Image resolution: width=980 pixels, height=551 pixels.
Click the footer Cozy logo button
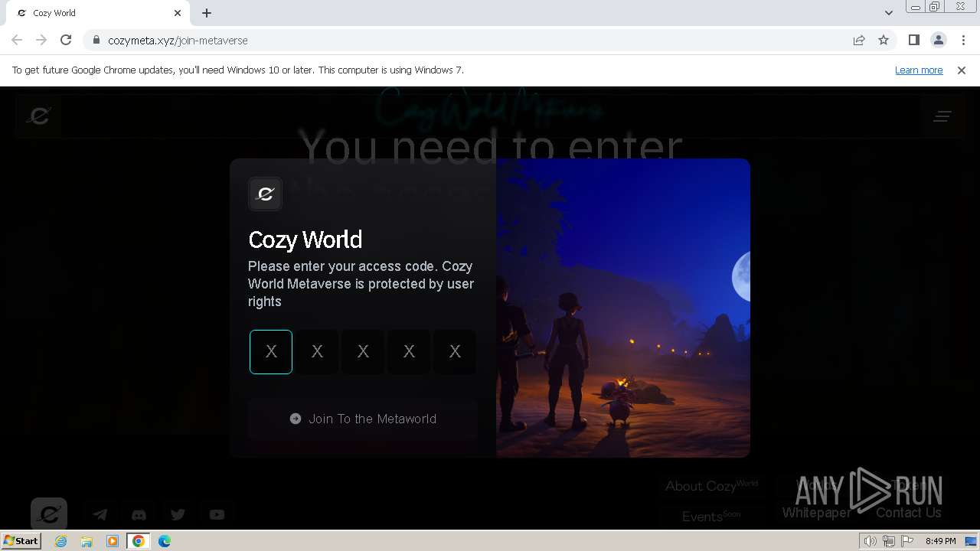(x=49, y=514)
